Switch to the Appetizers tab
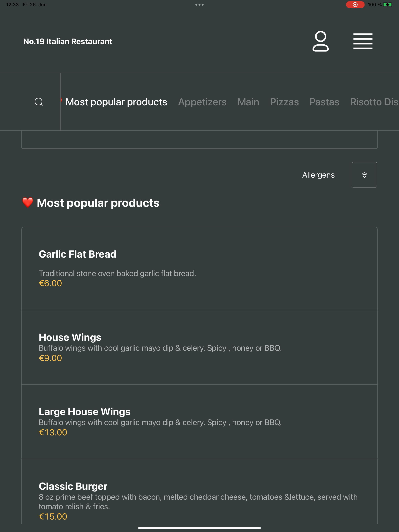399x532 pixels. coord(202,102)
